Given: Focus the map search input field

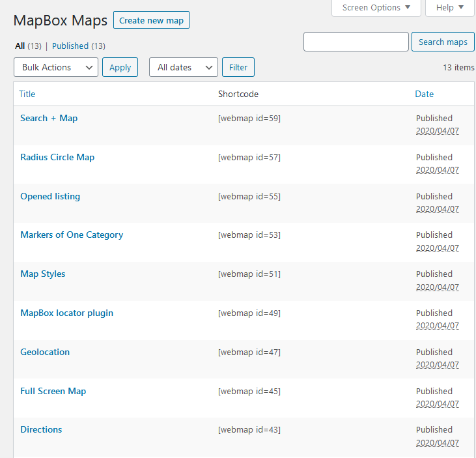Looking at the screenshot, I should pos(356,42).
